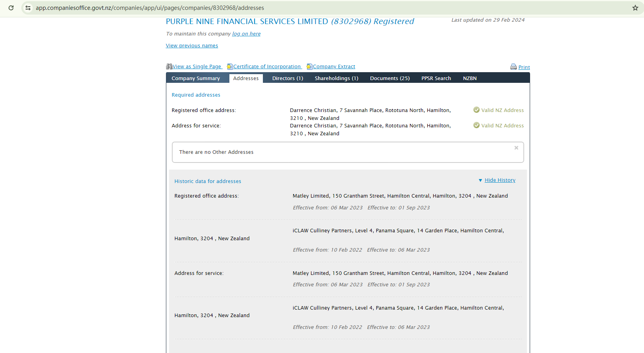The image size is (644, 353).
Task: Click the green tick beside Address for service Valid NZ Address
Action: [x=476, y=125]
